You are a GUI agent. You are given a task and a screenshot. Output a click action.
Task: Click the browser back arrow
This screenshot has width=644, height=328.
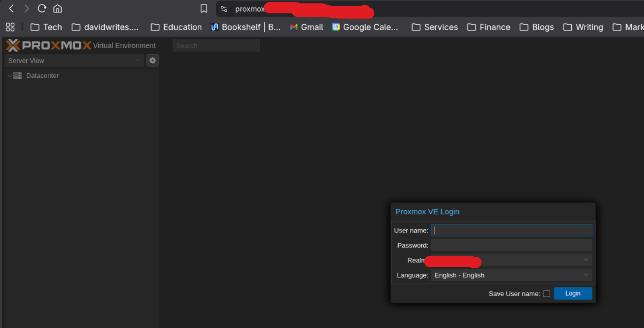click(12, 9)
